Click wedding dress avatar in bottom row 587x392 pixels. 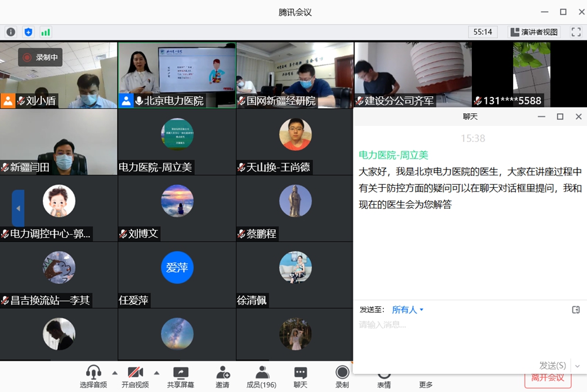[295, 334]
